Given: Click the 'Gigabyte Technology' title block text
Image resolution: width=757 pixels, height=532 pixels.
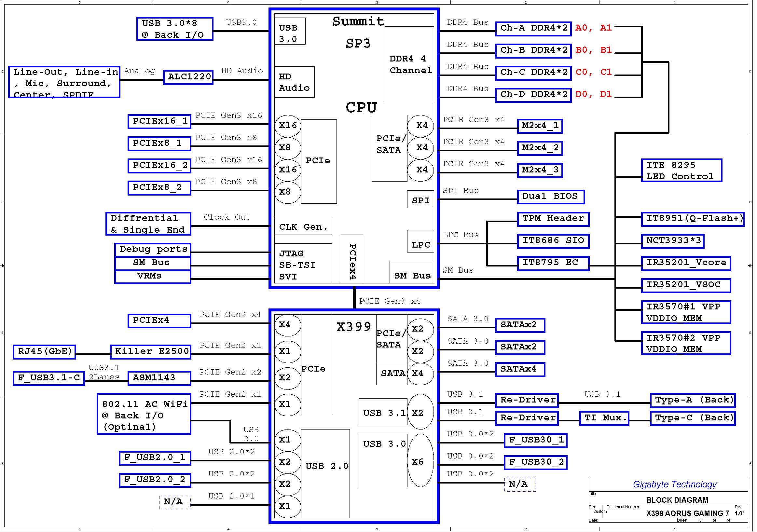Looking at the screenshot, I should point(675,485).
